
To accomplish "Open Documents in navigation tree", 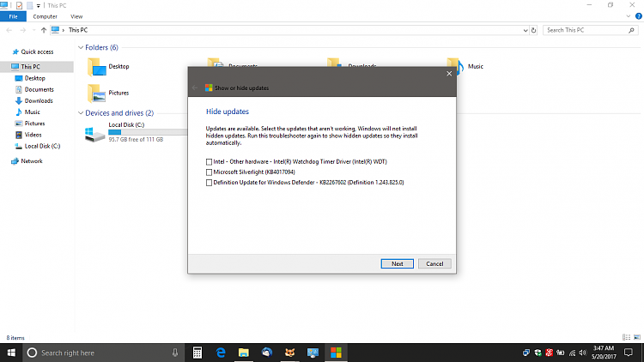I will click(x=39, y=89).
